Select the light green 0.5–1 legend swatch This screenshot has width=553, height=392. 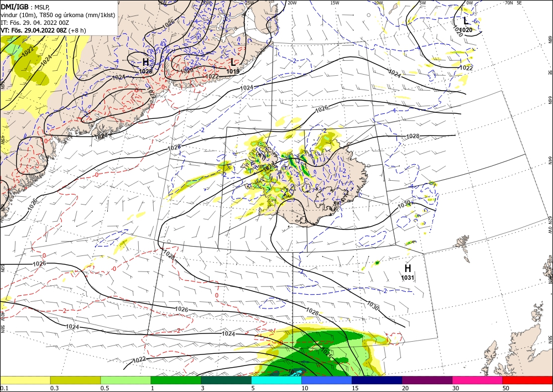(x=126, y=380)
